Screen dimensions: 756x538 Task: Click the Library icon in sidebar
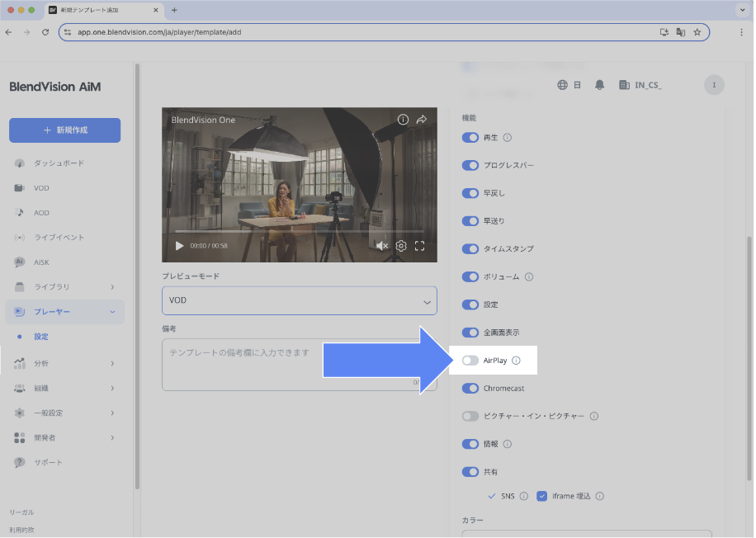tap(19, 287)
